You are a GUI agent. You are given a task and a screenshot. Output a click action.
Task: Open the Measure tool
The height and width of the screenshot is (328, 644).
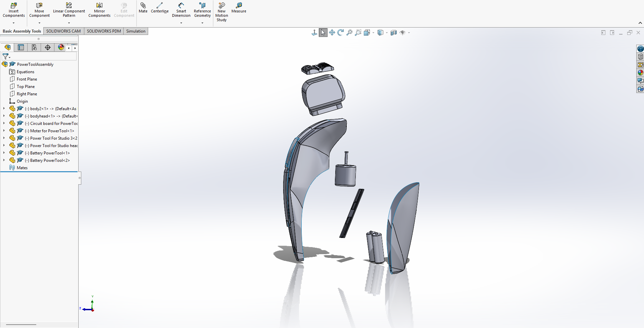[239, 8]
